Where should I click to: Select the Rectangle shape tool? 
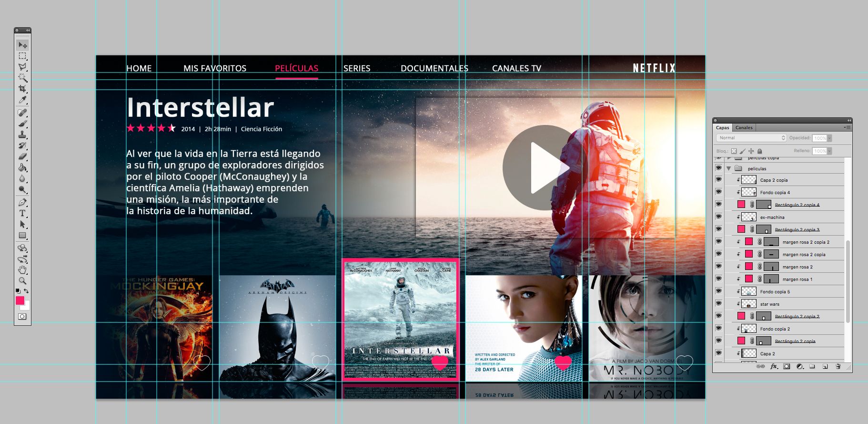pos(22,235)
